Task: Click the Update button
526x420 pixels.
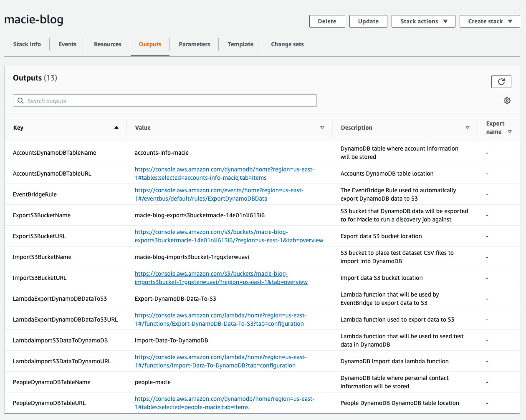Action: click(368, 21)
